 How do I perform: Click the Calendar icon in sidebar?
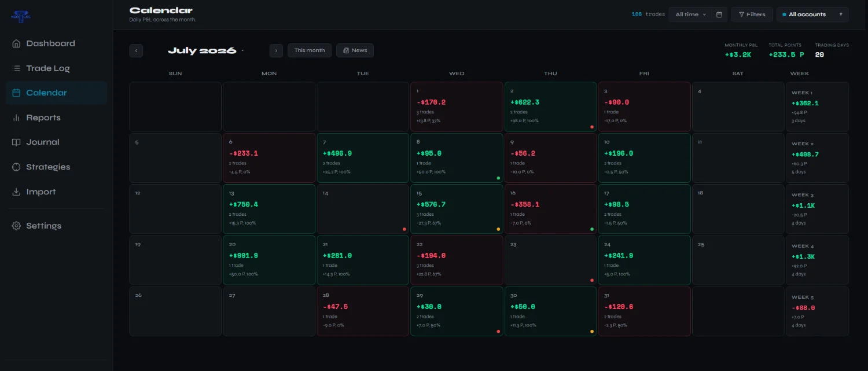point(16,93)
